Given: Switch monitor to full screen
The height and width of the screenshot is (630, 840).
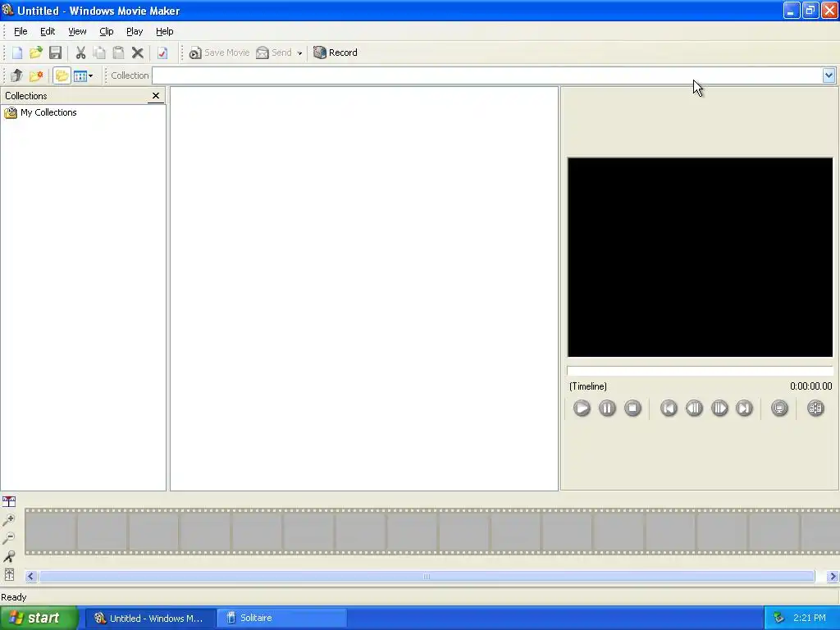Looking at the screenshot, I should (779, 409).
